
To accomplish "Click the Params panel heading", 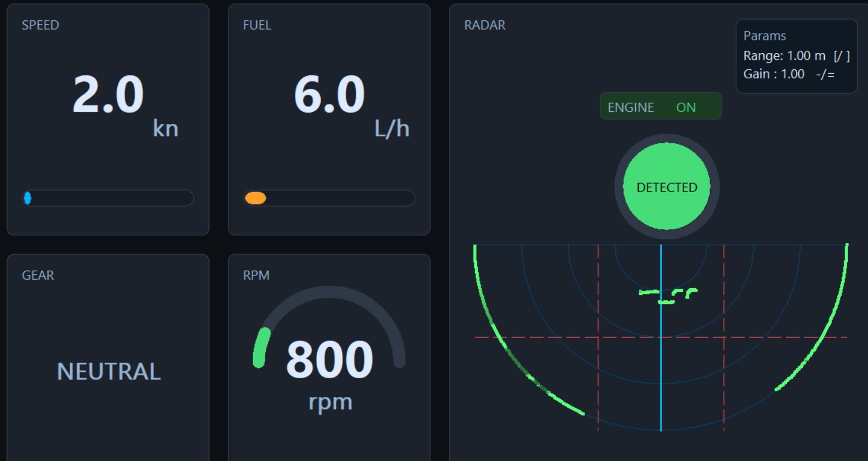I will 764,36.
